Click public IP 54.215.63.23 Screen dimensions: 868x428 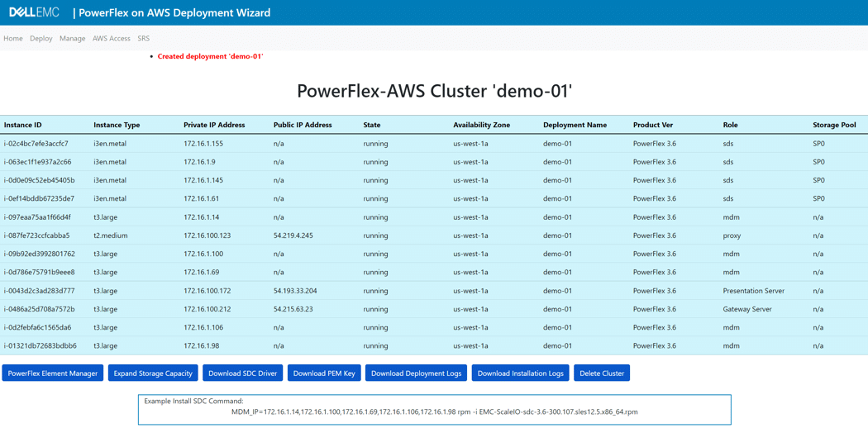pyautogui.click(x=293, y=309)
